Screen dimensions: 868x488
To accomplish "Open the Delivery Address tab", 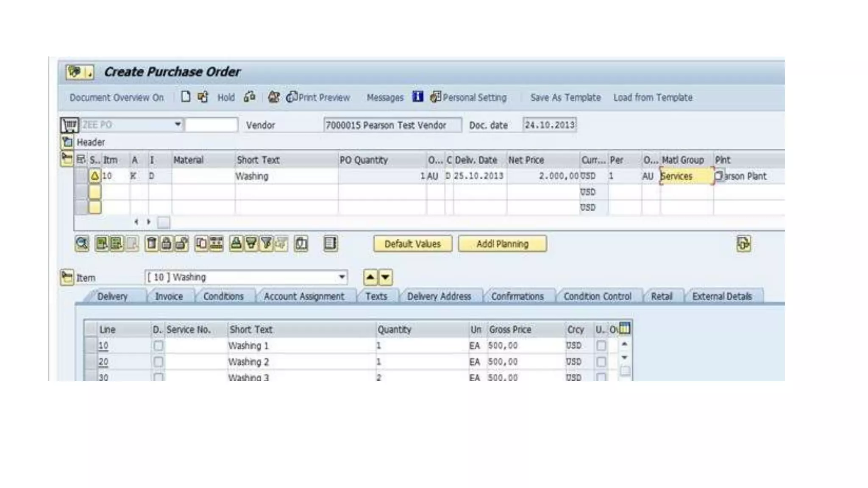I will point(439,297).
